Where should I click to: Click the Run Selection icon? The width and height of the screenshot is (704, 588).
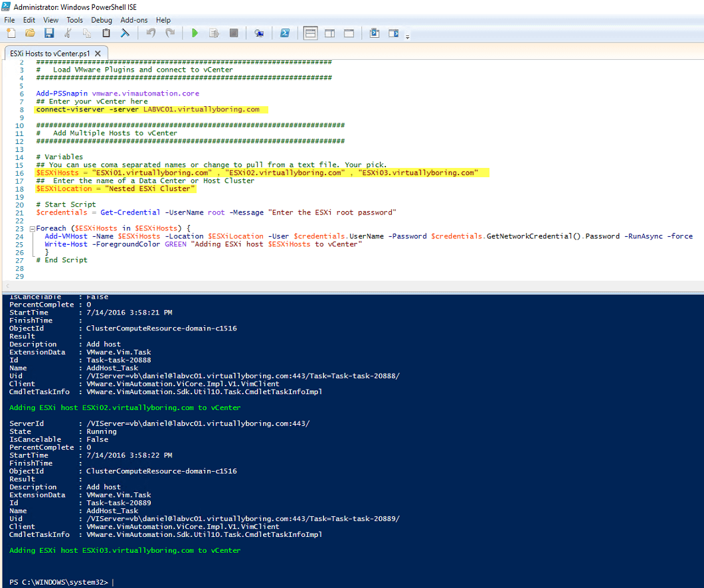click(x=214, y=33)
